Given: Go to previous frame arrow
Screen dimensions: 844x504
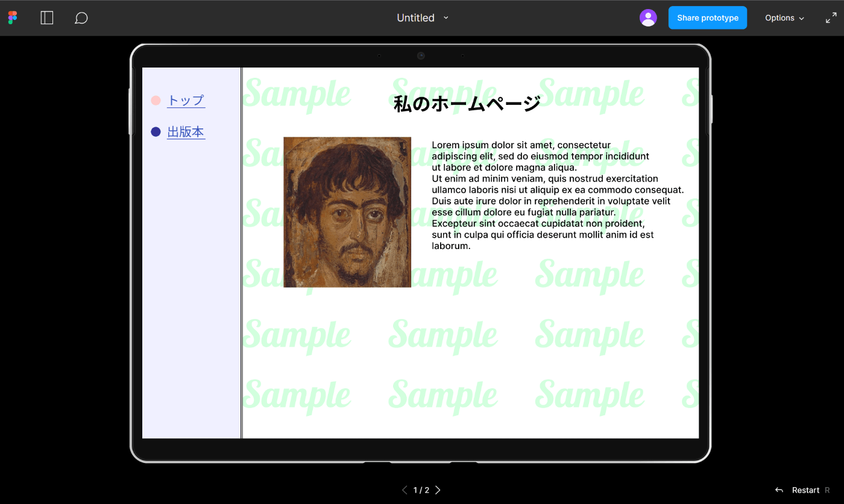Looking at the screenshot, I should pyautogui.click(x=405, y=490).
